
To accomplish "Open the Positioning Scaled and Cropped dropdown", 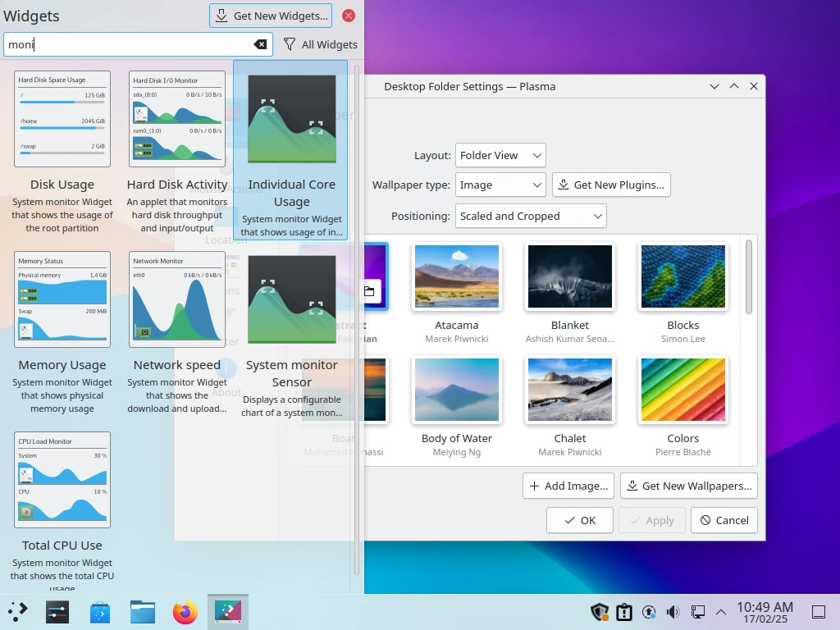I will (x=531, y=216).
